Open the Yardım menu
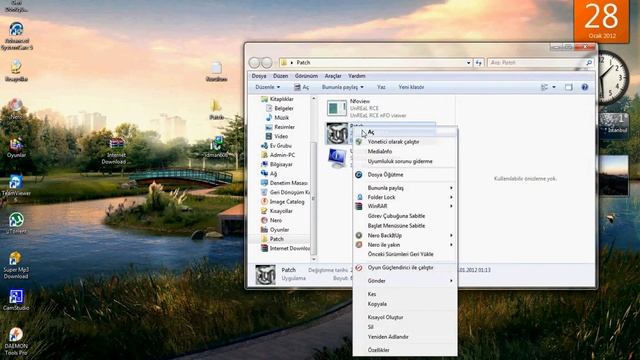Image resolution: width=640 pixels, height=360 pixels. click(357, 76)
